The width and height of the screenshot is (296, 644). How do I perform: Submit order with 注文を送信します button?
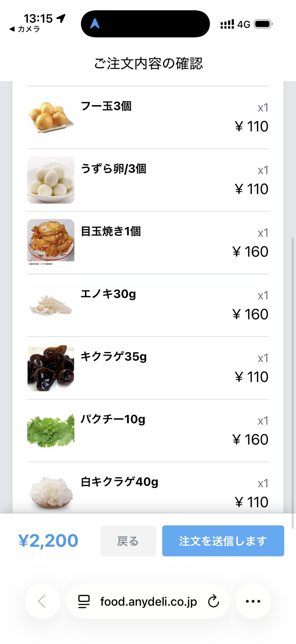(223, 541)
